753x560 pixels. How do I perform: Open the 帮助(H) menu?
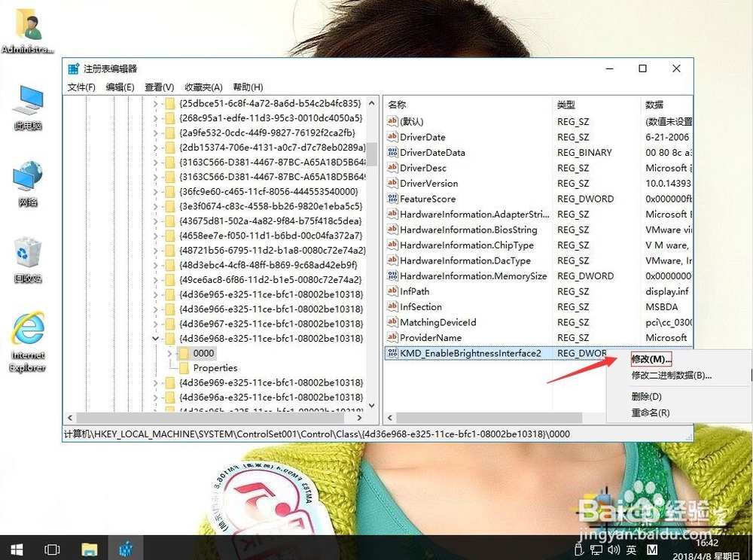coord(248,87)
